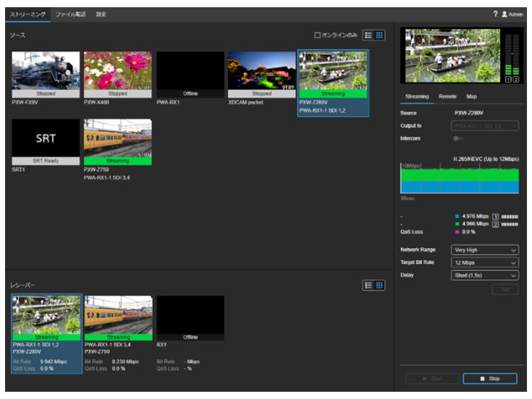
Task: Switch source panel to grid view
Action: 380,35
